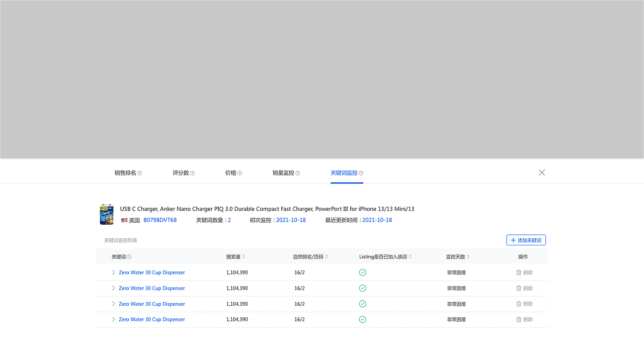The height and width of the screenshot is (362, 644).
Task: Click the help icon beside 评分数
Action: [192, 173]
